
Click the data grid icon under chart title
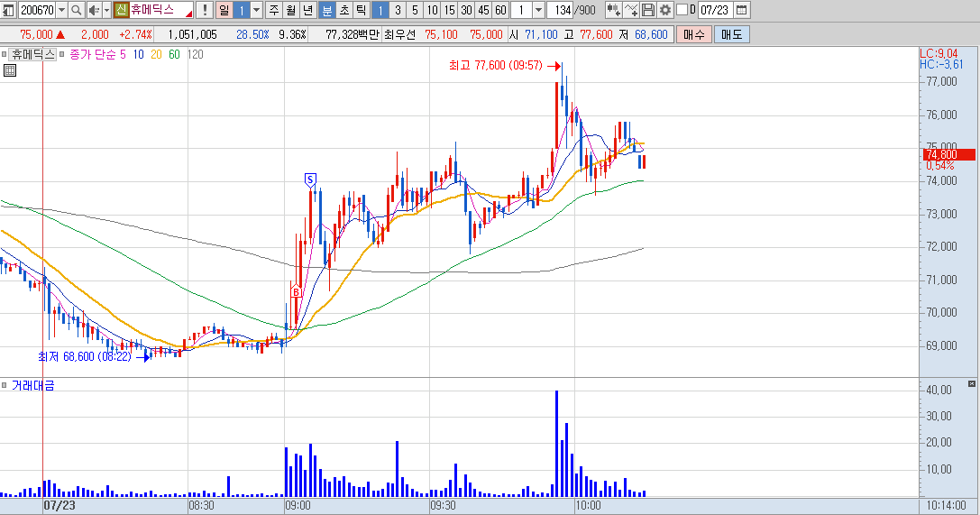(x=9, y=70)
